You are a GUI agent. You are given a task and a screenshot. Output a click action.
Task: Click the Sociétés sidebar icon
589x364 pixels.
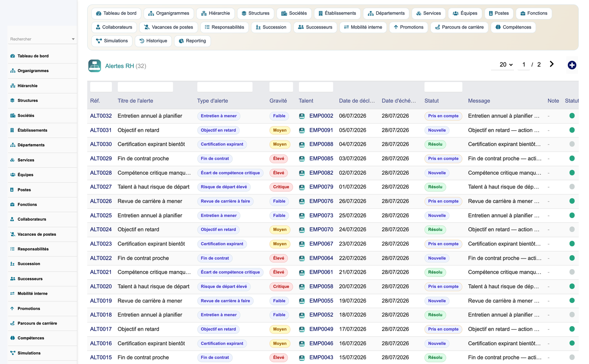click(x=13, y=116)
